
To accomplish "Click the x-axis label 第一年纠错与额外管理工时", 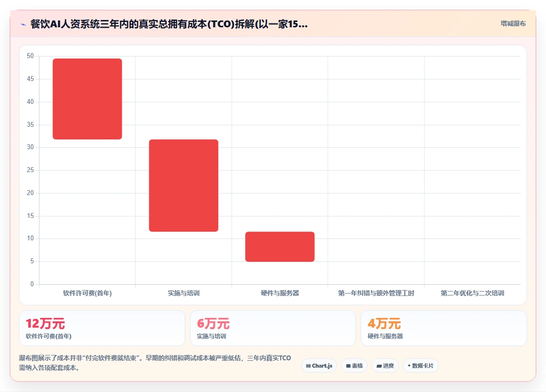I will [376, 293].
